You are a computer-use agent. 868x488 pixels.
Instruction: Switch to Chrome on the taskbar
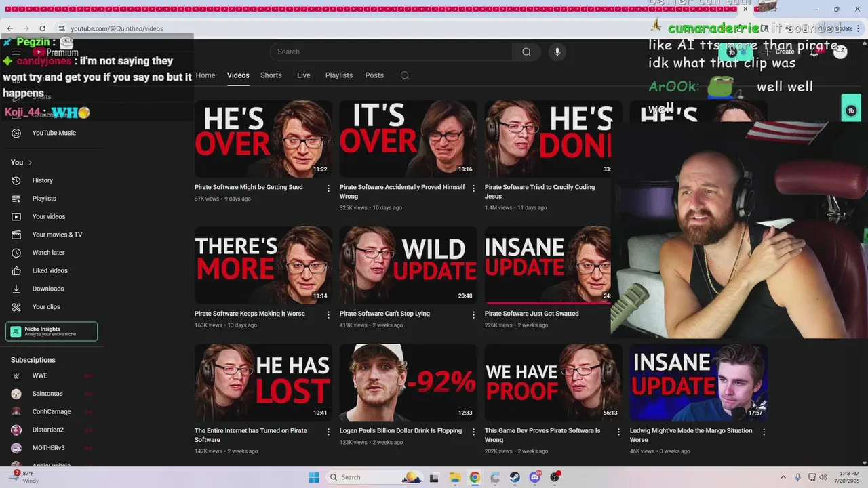(x=475, y=477)
